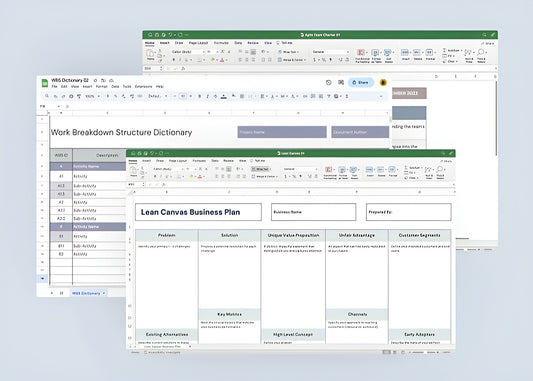Collapse the Sheets toolbar with the chevron
The height and width of the screenshot is (381, 533).
point(381,97)
